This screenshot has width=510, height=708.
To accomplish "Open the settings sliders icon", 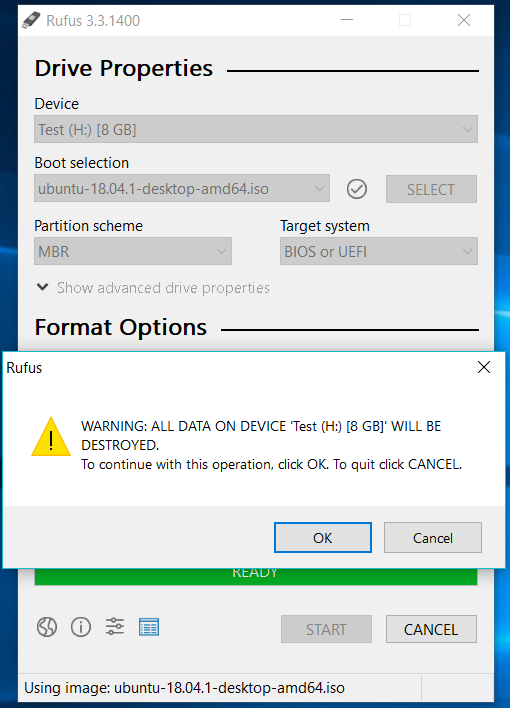I will click(115, 627).
